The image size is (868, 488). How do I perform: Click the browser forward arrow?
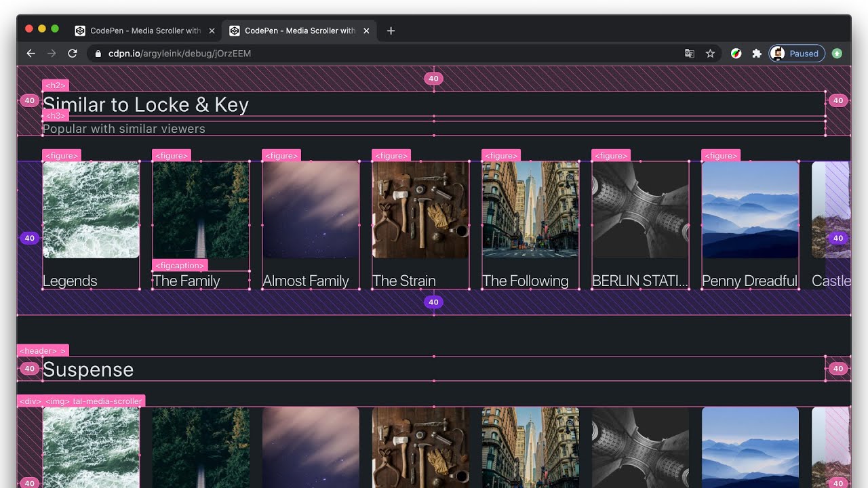click(52, 54)
